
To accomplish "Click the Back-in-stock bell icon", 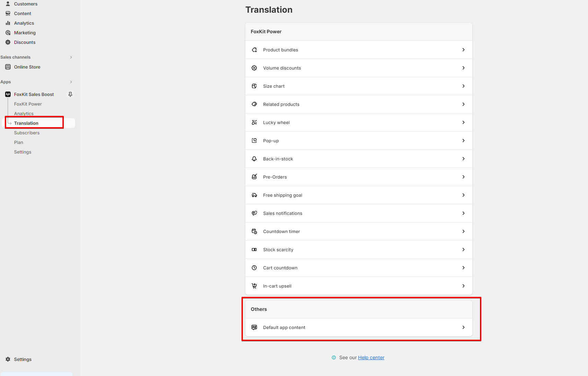I will click(x=254, y=159).
